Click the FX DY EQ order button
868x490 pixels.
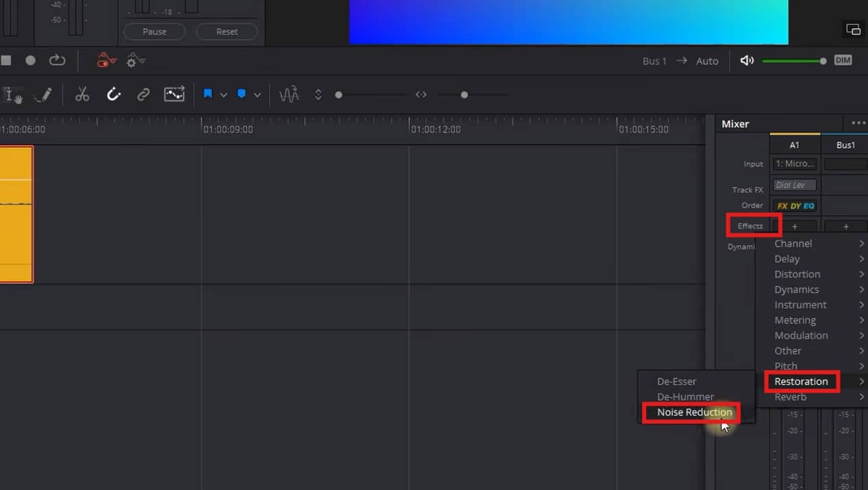[x=795, y=205]
